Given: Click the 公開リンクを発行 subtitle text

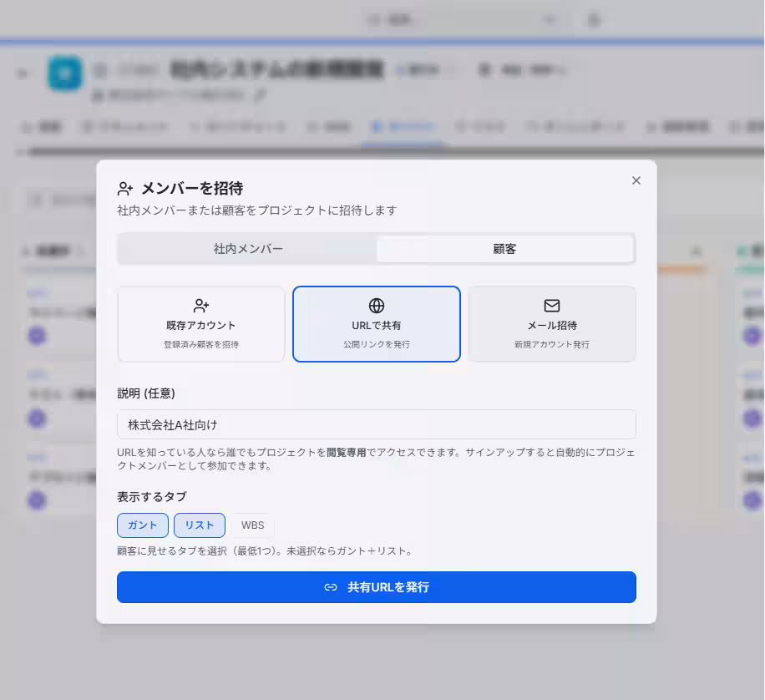Looking at the screenshot, I should point(376,345).
